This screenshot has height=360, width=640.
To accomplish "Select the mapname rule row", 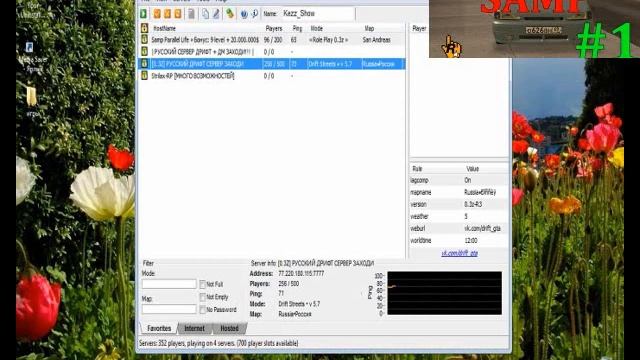I will [x=459, y=192].
